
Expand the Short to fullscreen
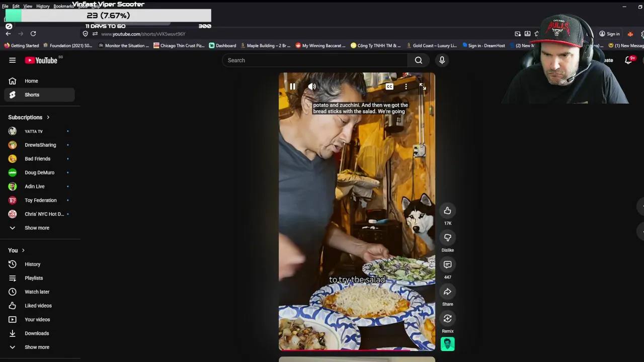click(x=423, y=86)
